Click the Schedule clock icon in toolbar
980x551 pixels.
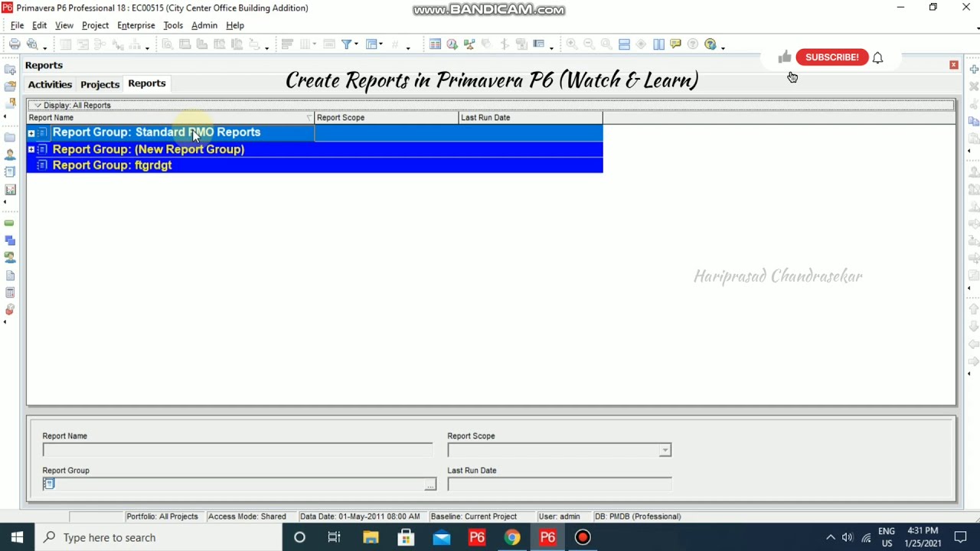click(x=452, y=44)
